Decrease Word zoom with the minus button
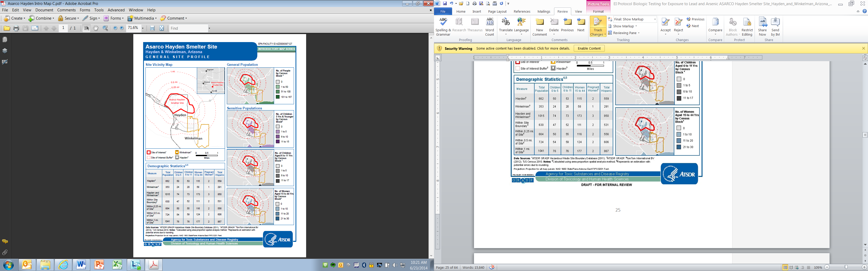The image size is (868, 271). click(827, 267)
